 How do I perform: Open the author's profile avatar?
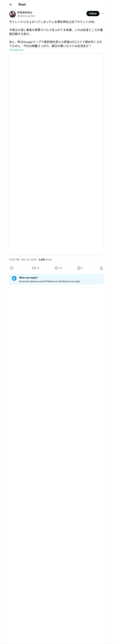13,14
